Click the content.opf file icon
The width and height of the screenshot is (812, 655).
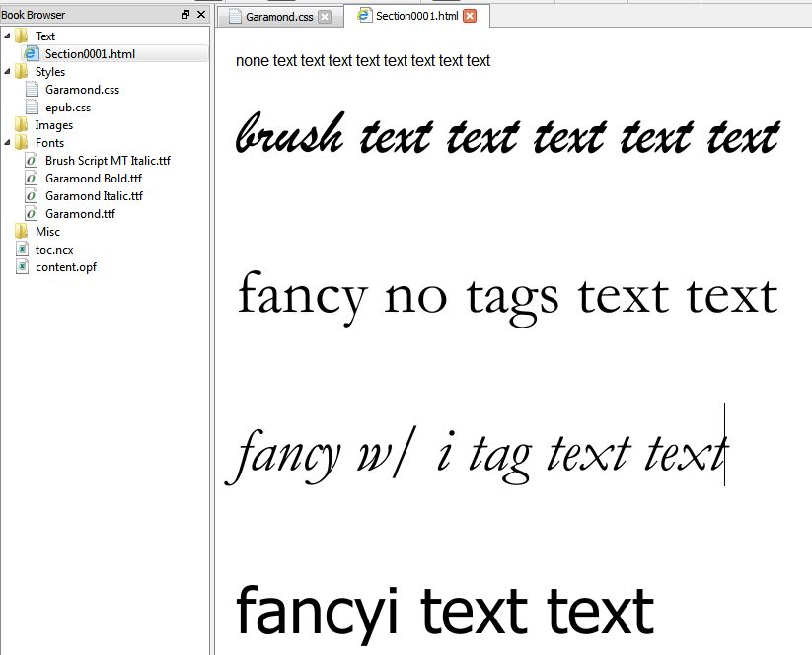(22, 266)
